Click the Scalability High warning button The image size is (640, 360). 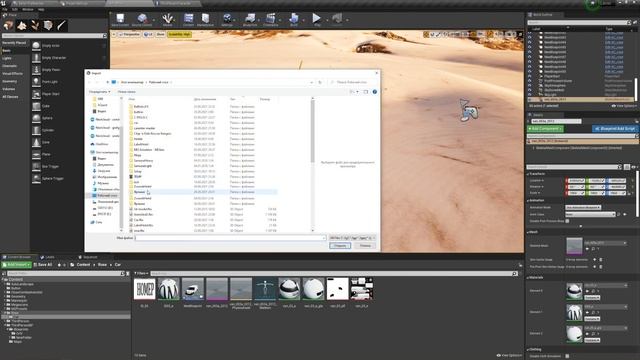pyautogui.click(x=179, y=35)
